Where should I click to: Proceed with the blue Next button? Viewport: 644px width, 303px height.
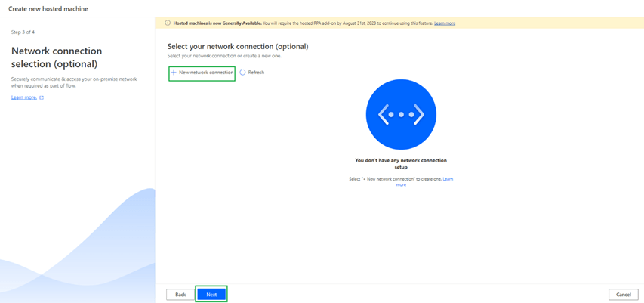(211, 294)
